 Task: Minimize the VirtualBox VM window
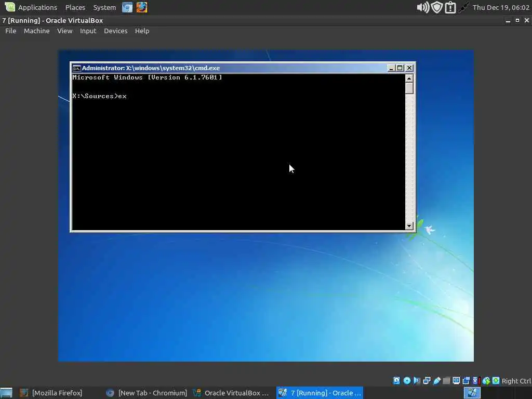point(508,20)
